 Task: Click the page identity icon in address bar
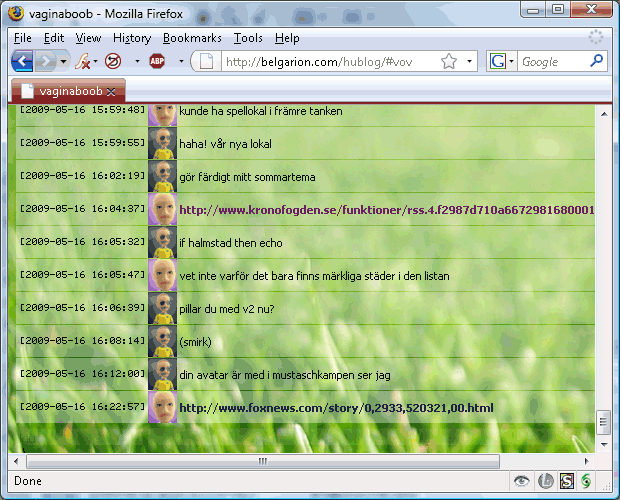pyautogui.click(x=206, y=61)
